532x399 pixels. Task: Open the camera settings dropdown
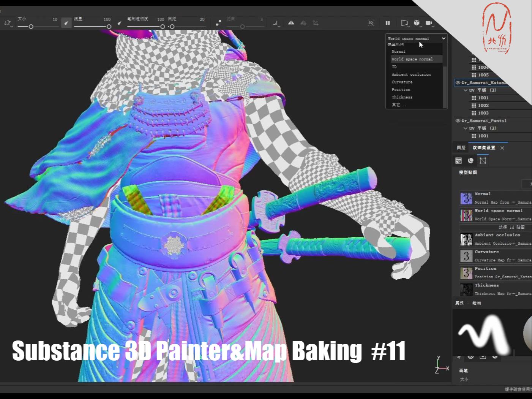[x=429, y=23]
